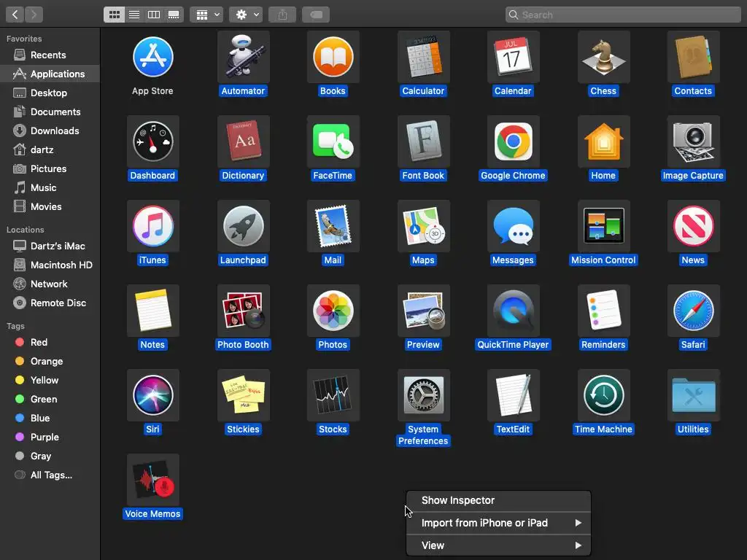The image size is (747, 560).
Task: Select the Voice Memos icon
Action: click(x=153, y=480)
